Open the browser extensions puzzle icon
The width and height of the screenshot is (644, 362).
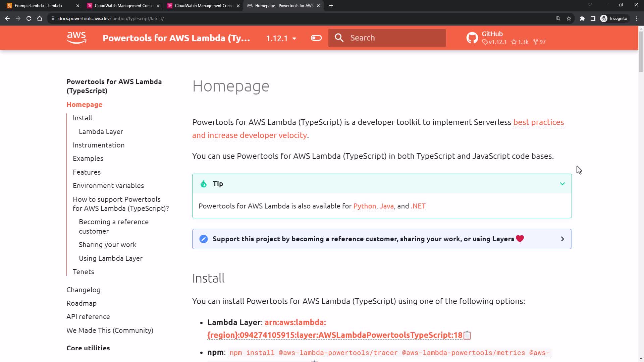pyautogui.click(x=582, y=18)
